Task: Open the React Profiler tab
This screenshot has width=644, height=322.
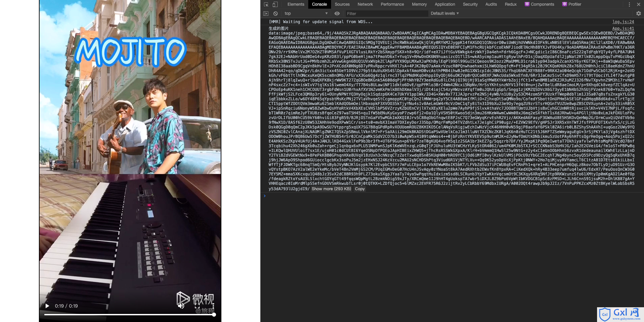Action: 572,4
